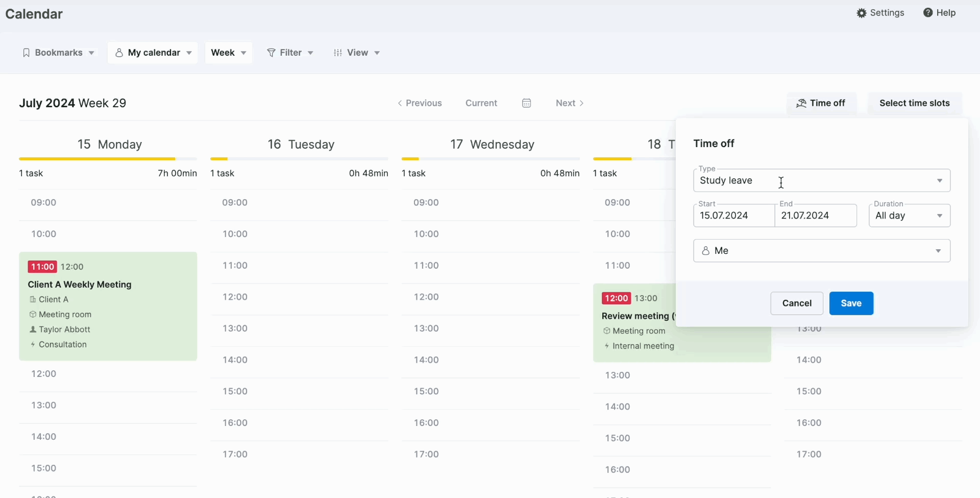
Task: Click the Time off beach umbrella icon
Action: tap(801, 103)
